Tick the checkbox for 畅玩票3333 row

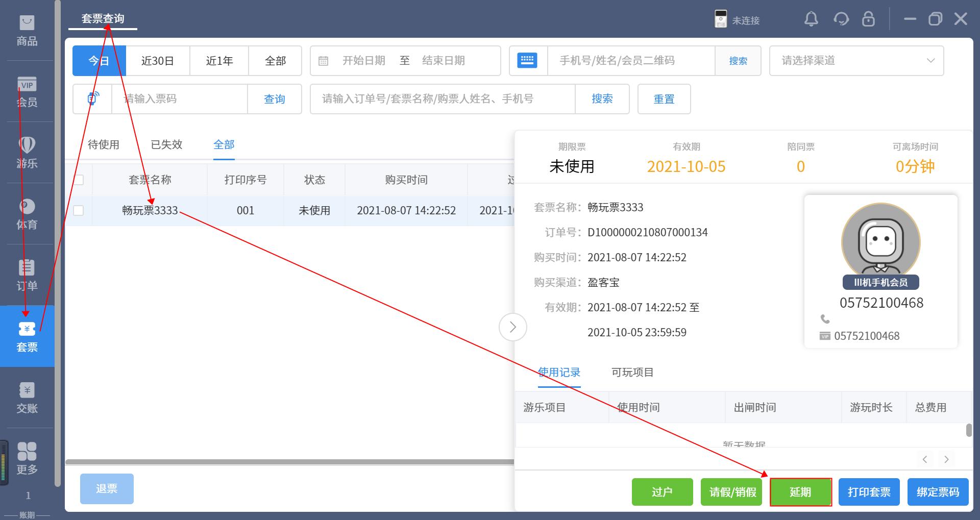pyautogui.click(x=79, y=210)
